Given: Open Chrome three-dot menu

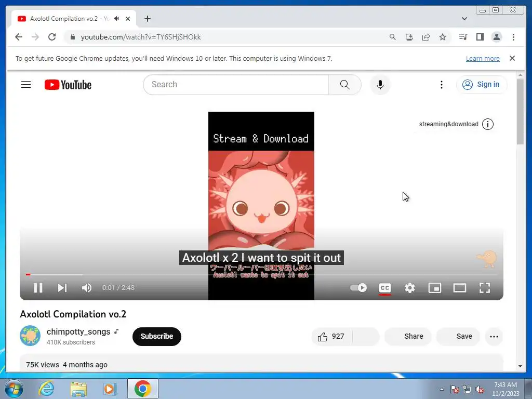Looking at the screenshot, I should (x=513, y=37).
